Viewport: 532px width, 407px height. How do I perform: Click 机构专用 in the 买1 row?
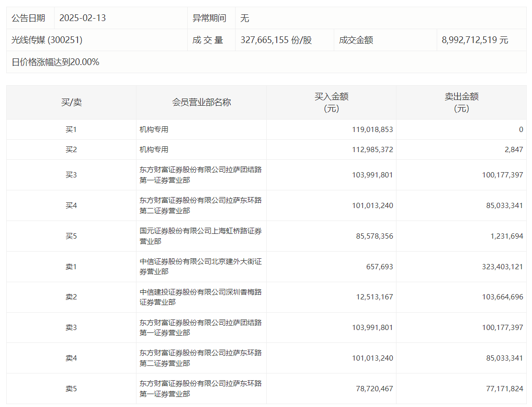click(154, 130)
